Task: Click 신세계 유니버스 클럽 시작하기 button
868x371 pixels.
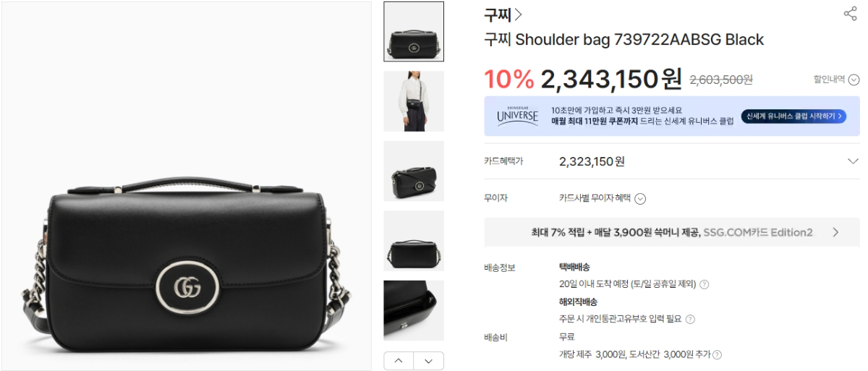Action: tap(793, 116)
